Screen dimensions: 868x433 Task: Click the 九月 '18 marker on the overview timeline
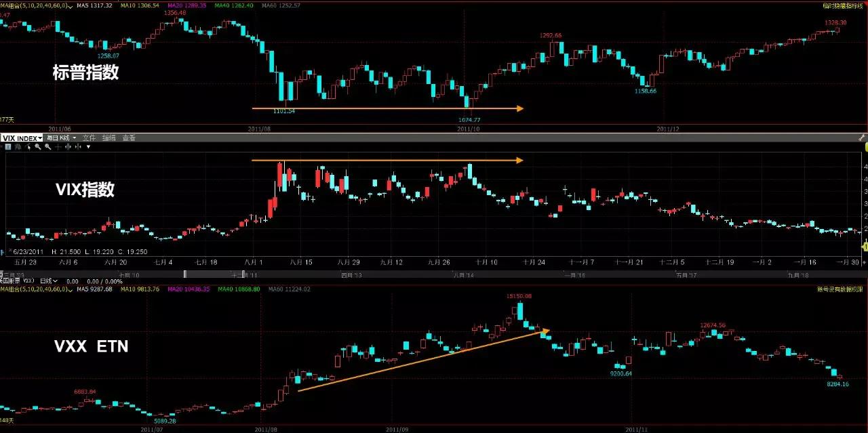797,275
